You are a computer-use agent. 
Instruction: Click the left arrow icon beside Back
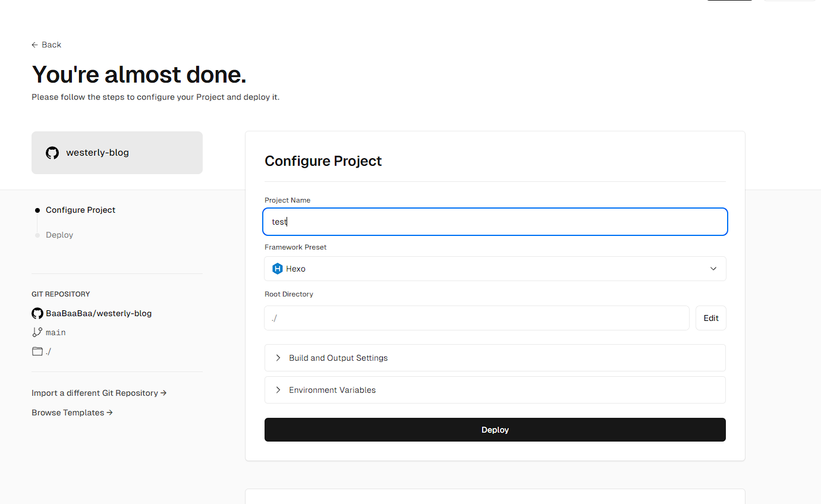(x=35, y=45)
